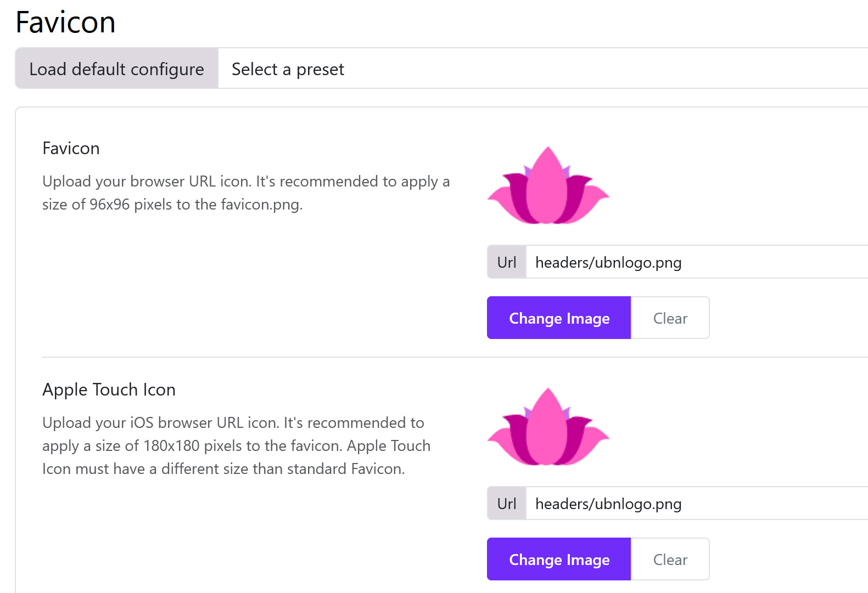The image size is (868, 593).
Task: Switch to the Select a preset tab
Action: tap(287, 69)
